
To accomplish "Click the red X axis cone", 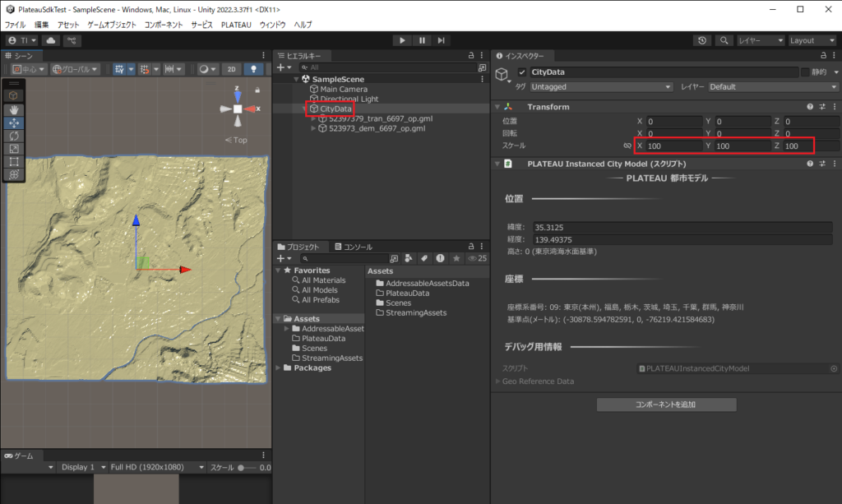I will point(251,109).
